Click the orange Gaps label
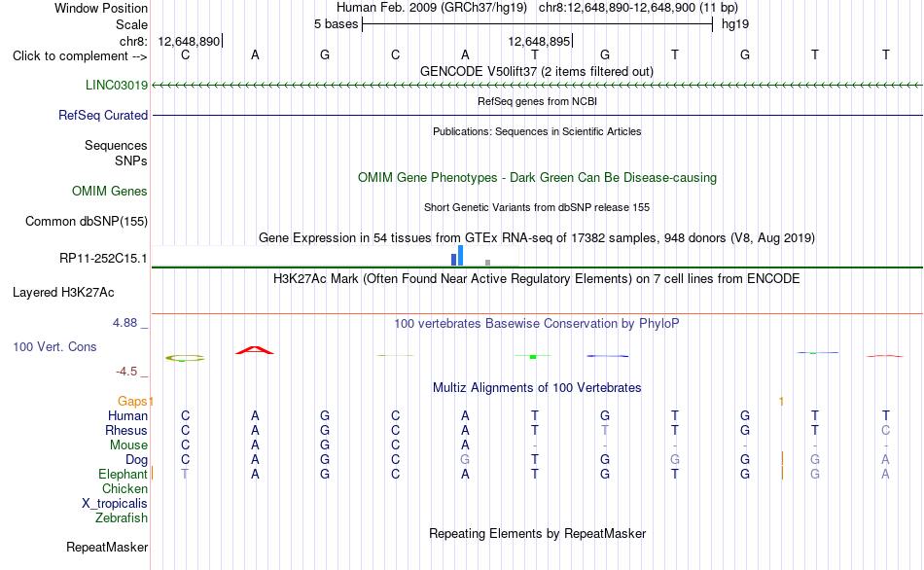This screenshot has height=570, width=924. pyautogui.click(x=132, y=401)
